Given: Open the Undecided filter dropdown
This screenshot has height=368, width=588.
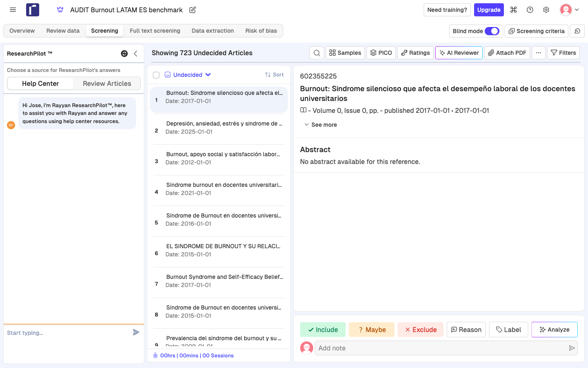Looking at the screenshot, I should 188,75.
